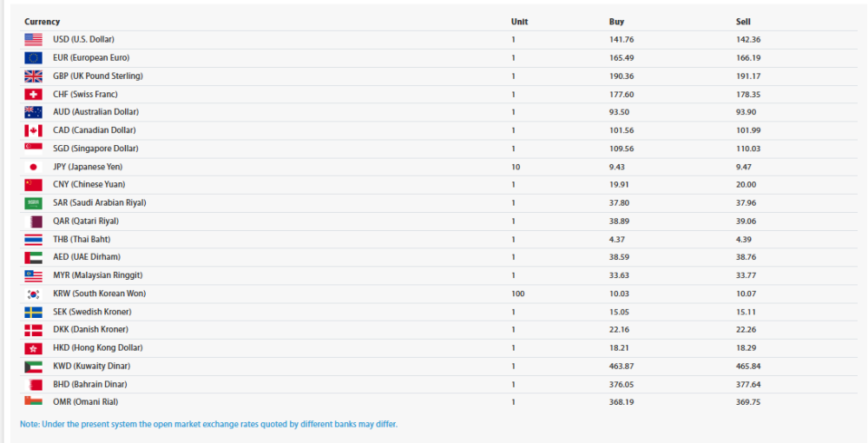Click the Buy column header

point(616,22)
